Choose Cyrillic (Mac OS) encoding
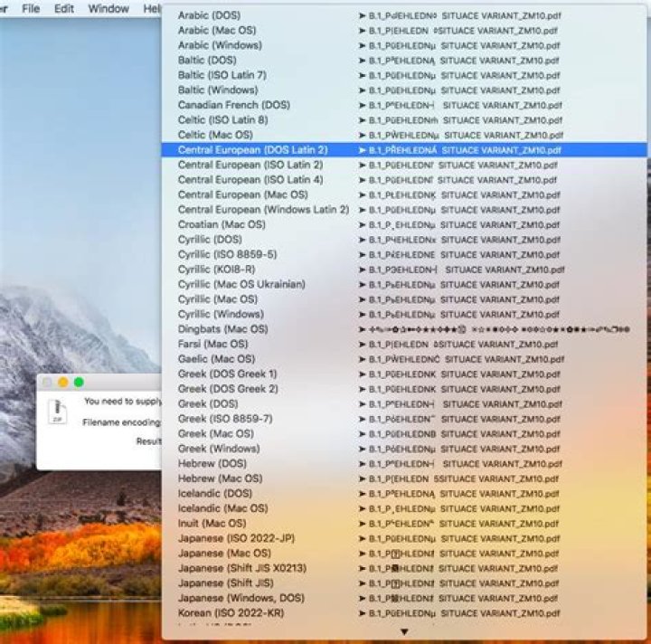The width and height of the screenshot is (651, 644). click(404, 299)
